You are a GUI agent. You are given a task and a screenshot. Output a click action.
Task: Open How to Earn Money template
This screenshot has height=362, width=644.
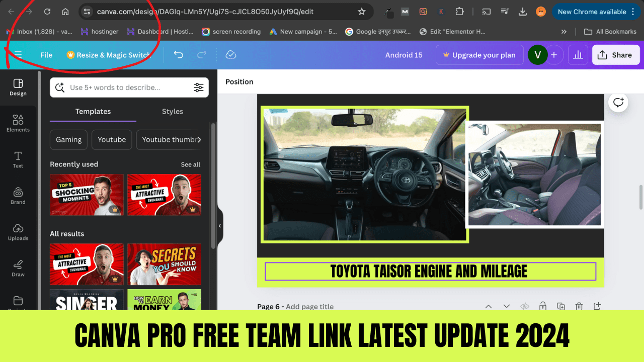(x=164, y=299)
